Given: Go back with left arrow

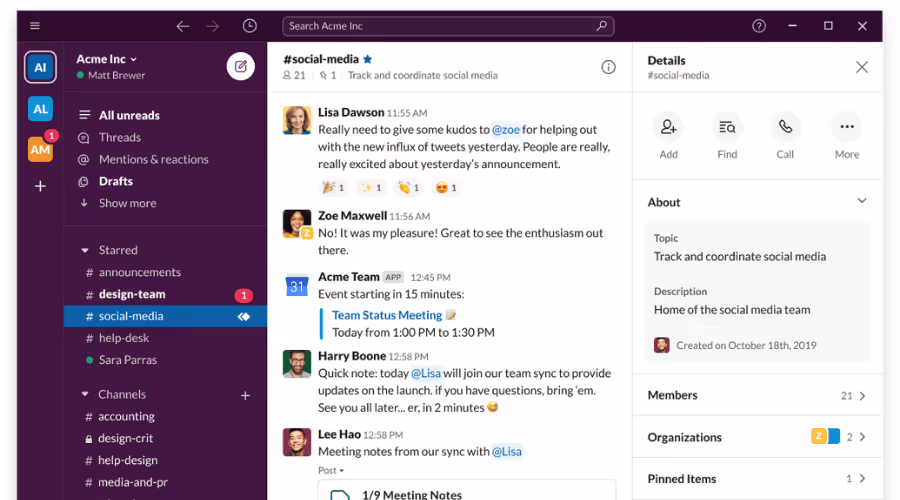Looking at the screenshot, I should pos(183,26).
